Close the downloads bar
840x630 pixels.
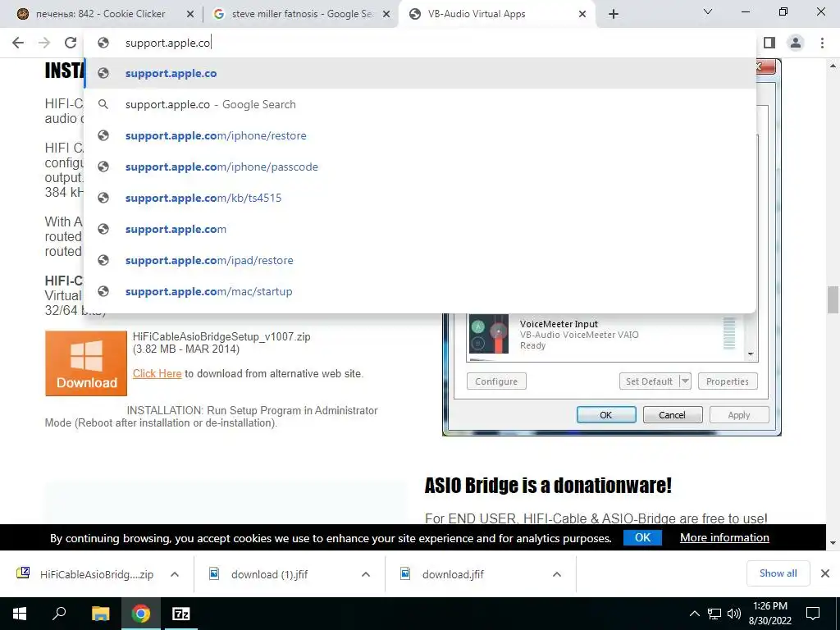(825, 573)
